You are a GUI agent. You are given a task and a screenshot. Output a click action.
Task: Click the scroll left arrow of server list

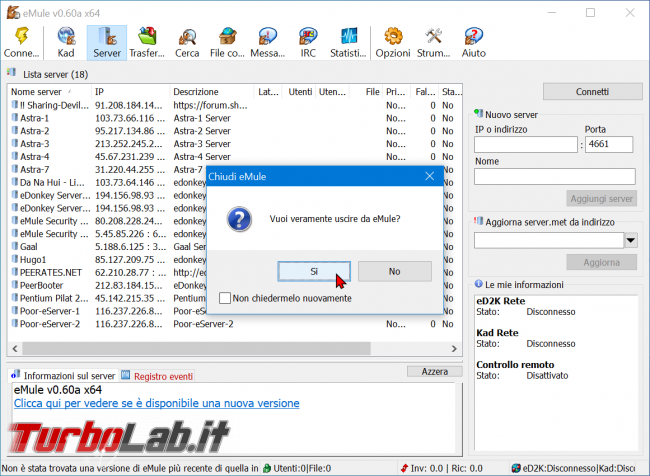(x=15, y=348)
